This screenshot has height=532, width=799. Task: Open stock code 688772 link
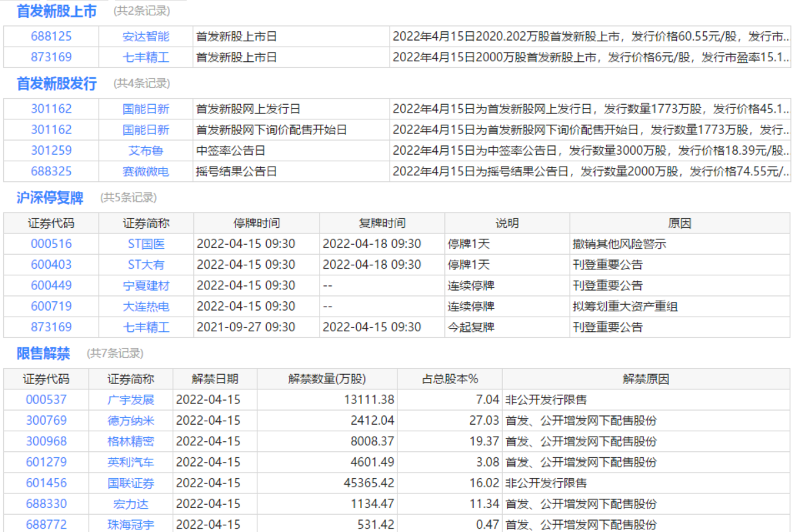(46, 525)
